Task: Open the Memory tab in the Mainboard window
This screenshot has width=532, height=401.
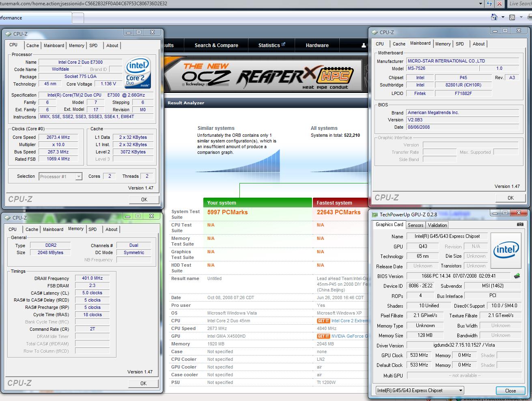Action: [x=443, y=44]
